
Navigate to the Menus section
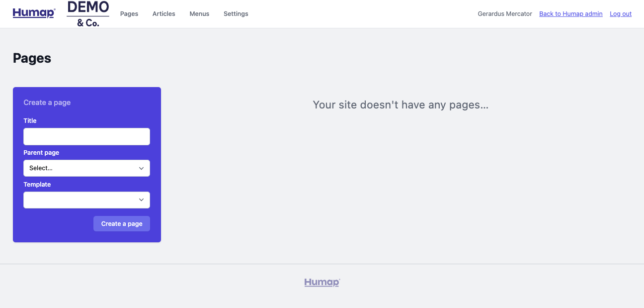199,13
